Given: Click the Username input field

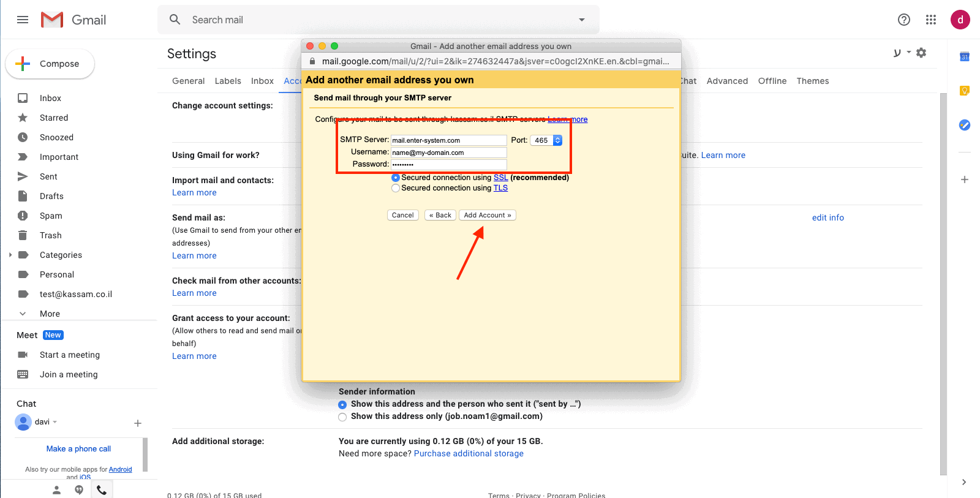Looking at the screenshot, I should click(x=449, y=153).
